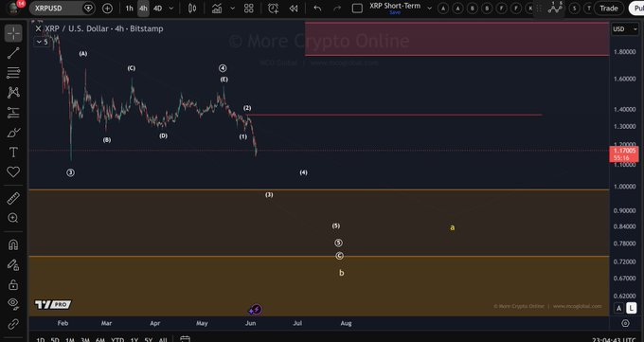Save the chart layout via Save link

(395, 12)
